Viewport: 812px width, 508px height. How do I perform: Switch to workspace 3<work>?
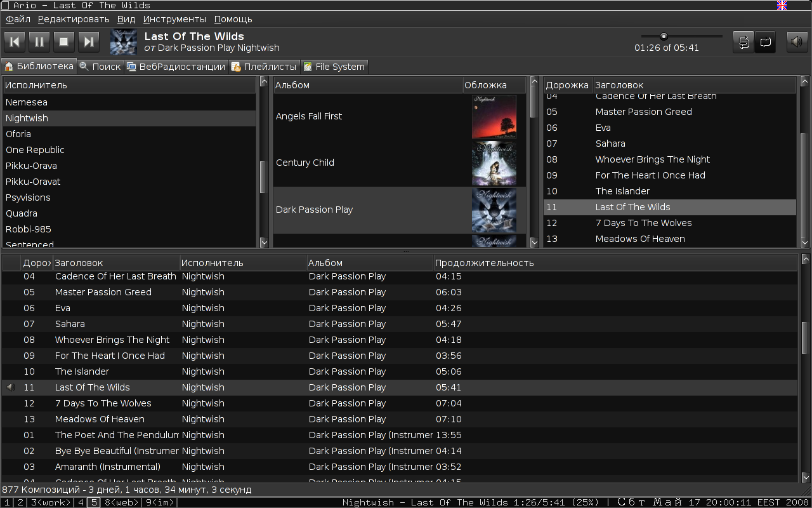(x=50, y=502)
